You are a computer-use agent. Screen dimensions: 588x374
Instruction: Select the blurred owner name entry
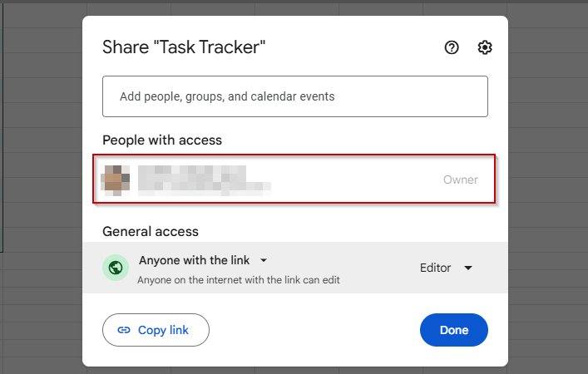pos(204,180)
